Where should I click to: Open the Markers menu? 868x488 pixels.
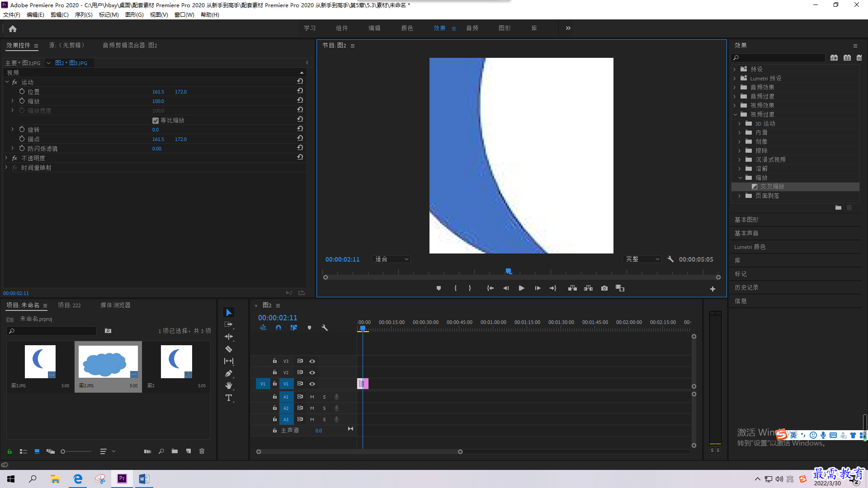click(x=109, y=15)
